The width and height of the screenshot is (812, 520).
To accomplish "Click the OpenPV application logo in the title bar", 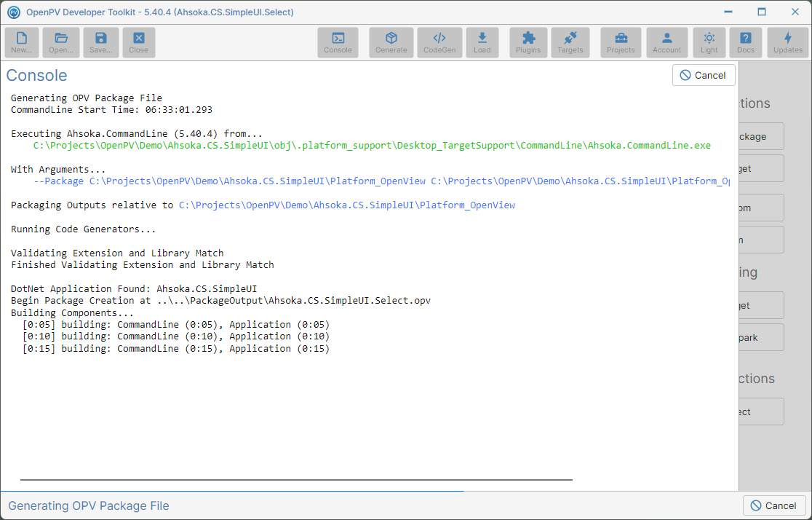I will pos(14,12).
